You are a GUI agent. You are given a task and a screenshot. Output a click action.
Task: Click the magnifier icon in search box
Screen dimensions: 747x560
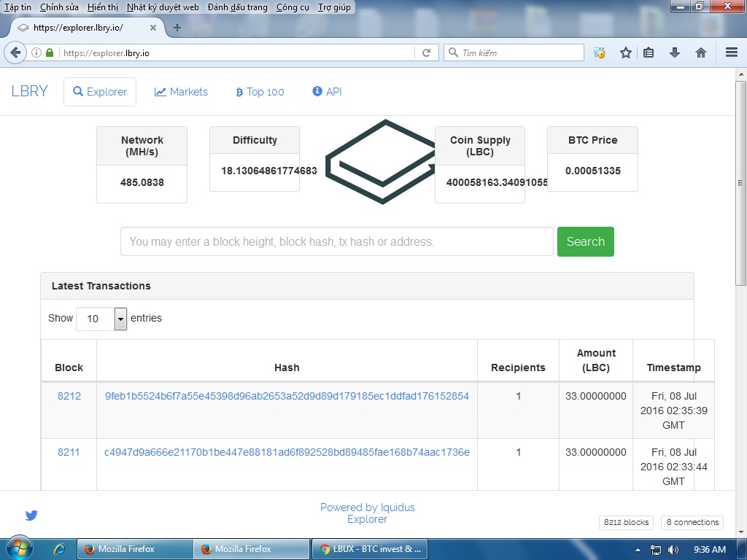pyautogui.click(x=454, y=52)
